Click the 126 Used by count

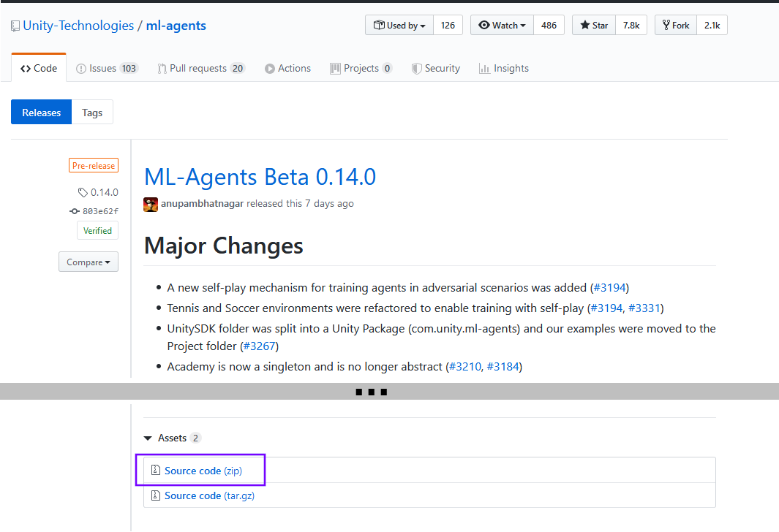[x=448, y=25]
